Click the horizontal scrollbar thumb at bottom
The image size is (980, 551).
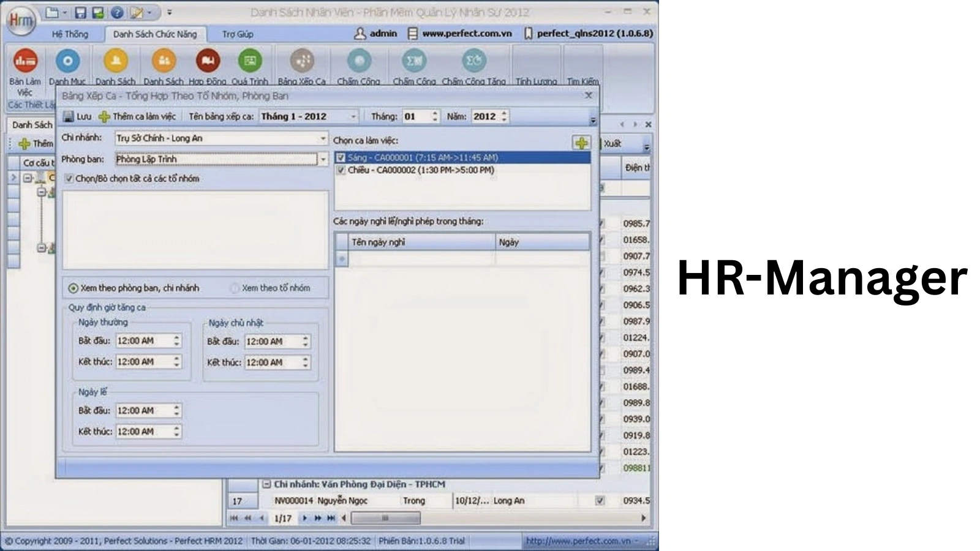(385, 518)
